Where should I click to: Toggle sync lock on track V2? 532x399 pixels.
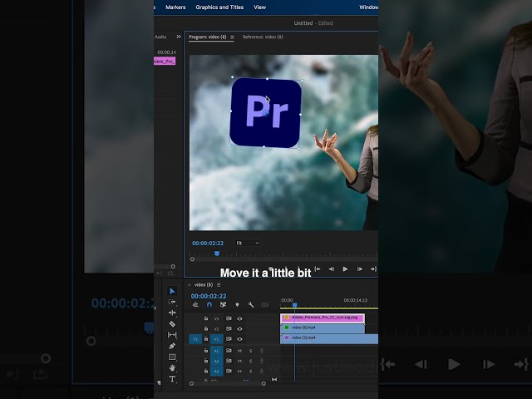[x=229, y=329]
